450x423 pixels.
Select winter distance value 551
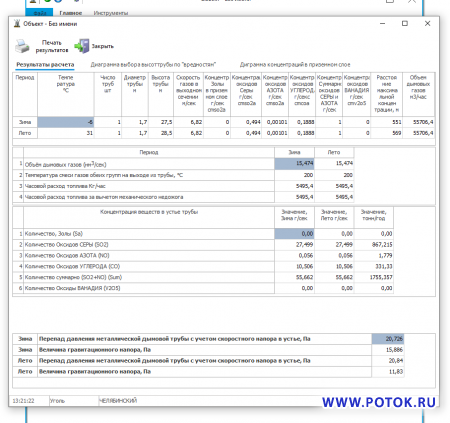pyautogui.click(x=386, y=122)
